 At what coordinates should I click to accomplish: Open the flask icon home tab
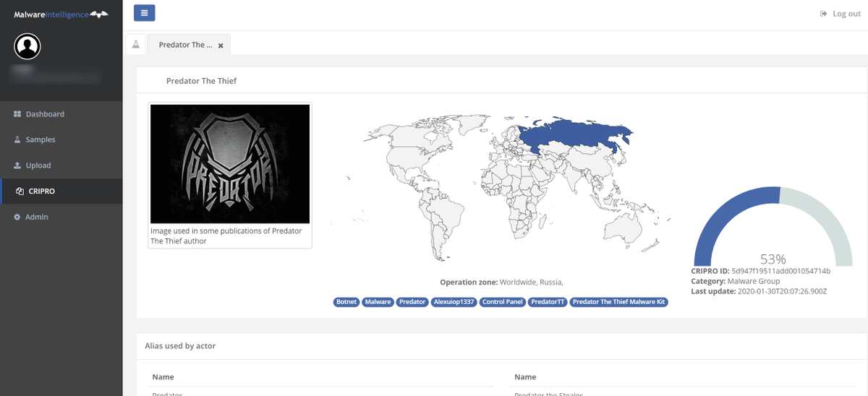135,44
